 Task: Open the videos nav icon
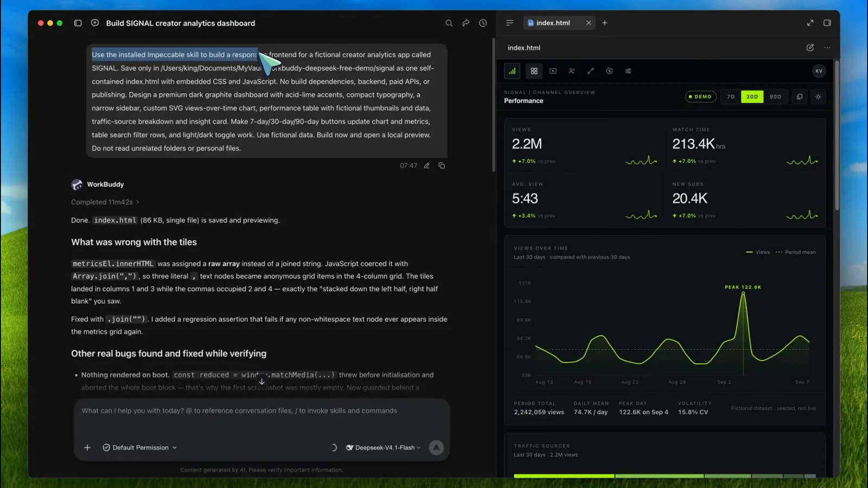tap(553, 71)
